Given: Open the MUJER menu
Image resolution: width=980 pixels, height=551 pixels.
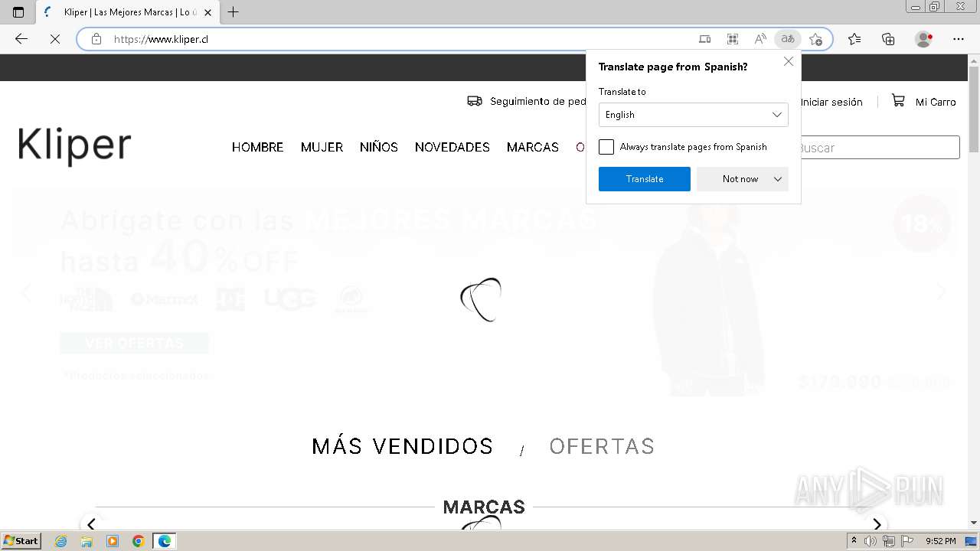Looking at the screenshot, I should pos(322,147).
